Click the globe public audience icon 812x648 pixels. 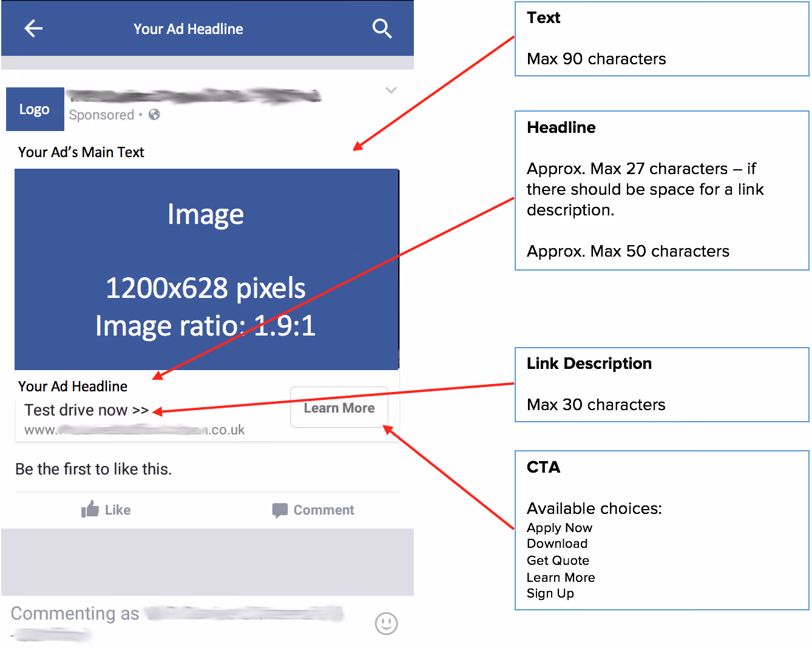click(154, 114)
